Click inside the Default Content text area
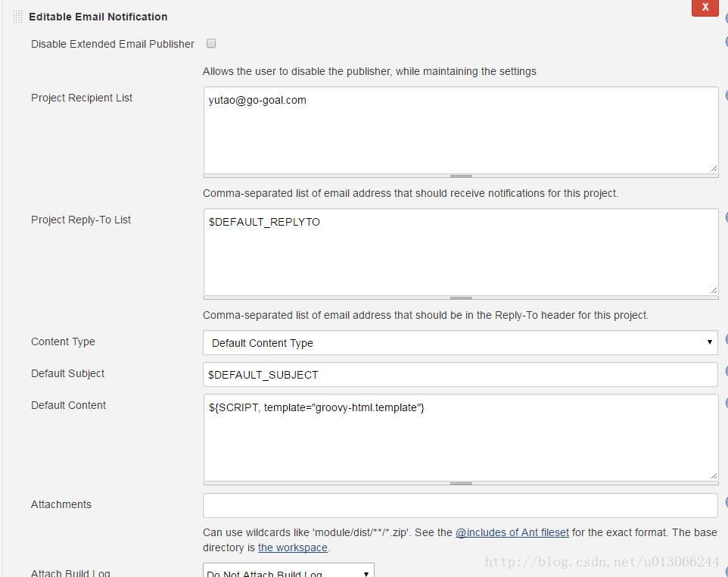The height and width of the screenshot is (577, 728). (461, 438)
